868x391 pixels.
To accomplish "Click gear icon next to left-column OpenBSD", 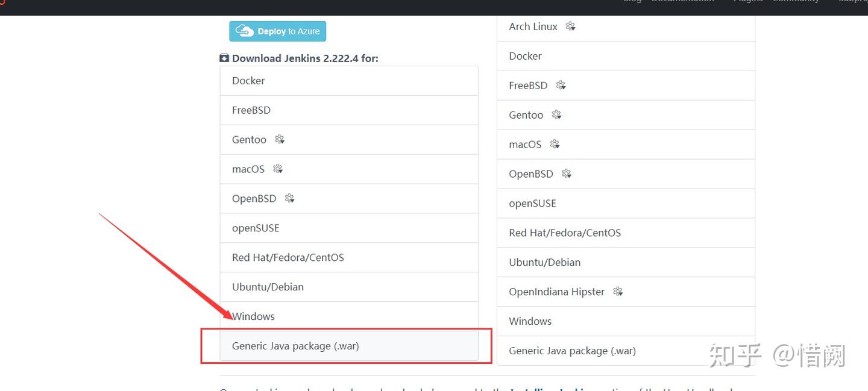I will (290, 198).
